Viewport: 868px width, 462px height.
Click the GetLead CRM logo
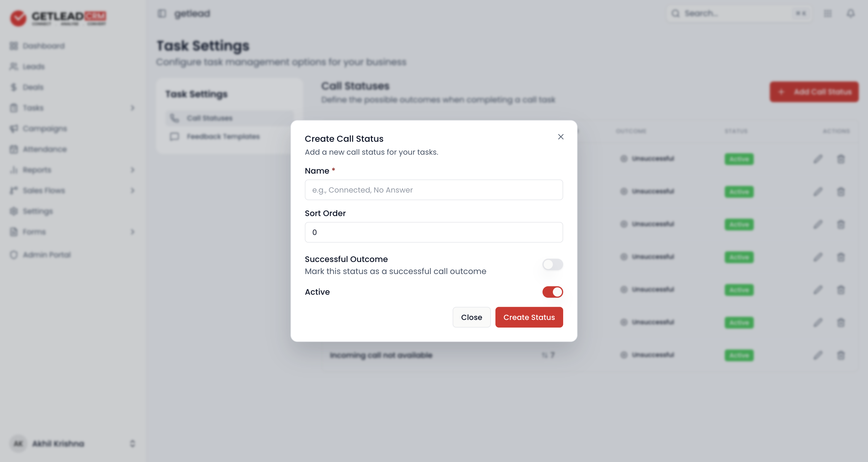[x=58, y=18]
